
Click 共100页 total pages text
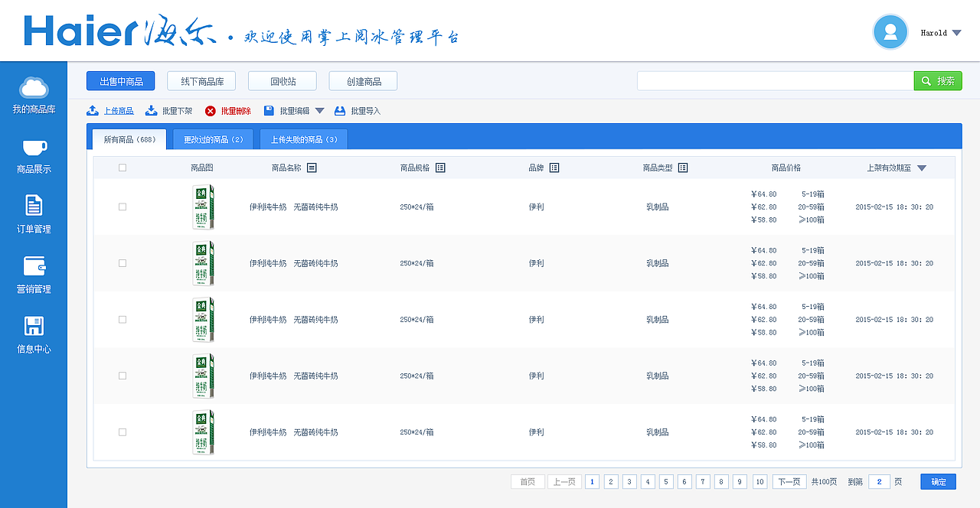click(x=825, y=482)
